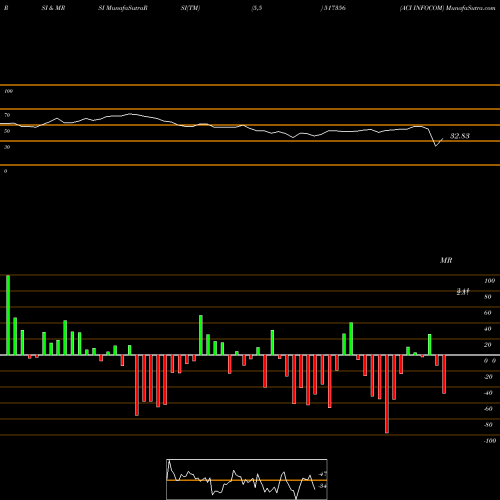Click the longest red bar near -90
Image resolution: width=500 pixels, height=500 pixels.
387,394
